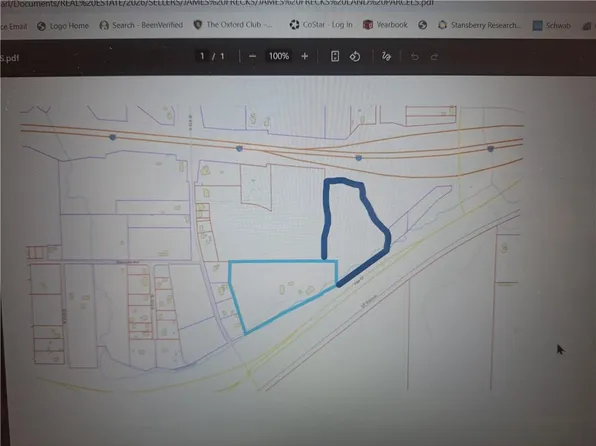Open The Oxford Club bookmark
Screen dimensions: 596x446
coord(233,25)
